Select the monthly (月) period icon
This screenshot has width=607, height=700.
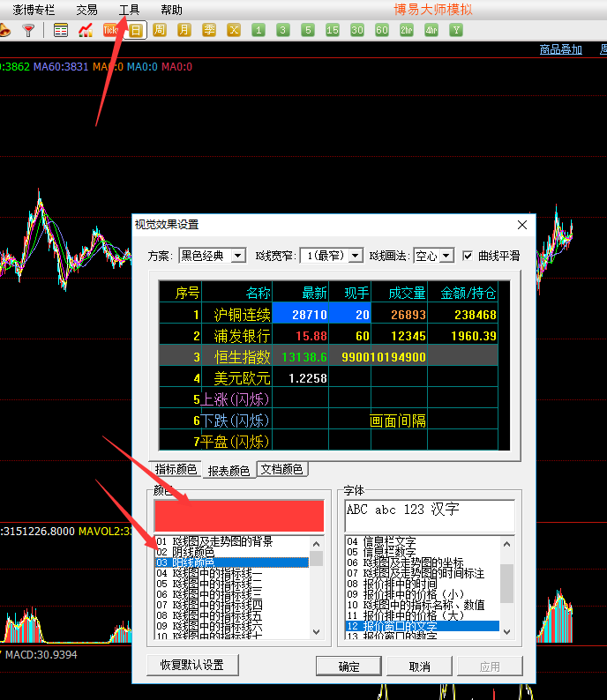point(184,30)
